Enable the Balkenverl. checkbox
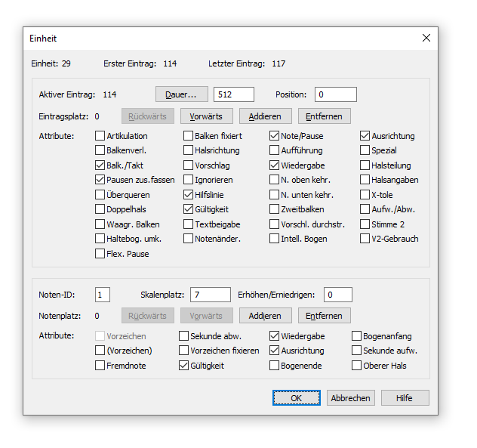This screenshot has height=448, width=477. tap(100, 150)
